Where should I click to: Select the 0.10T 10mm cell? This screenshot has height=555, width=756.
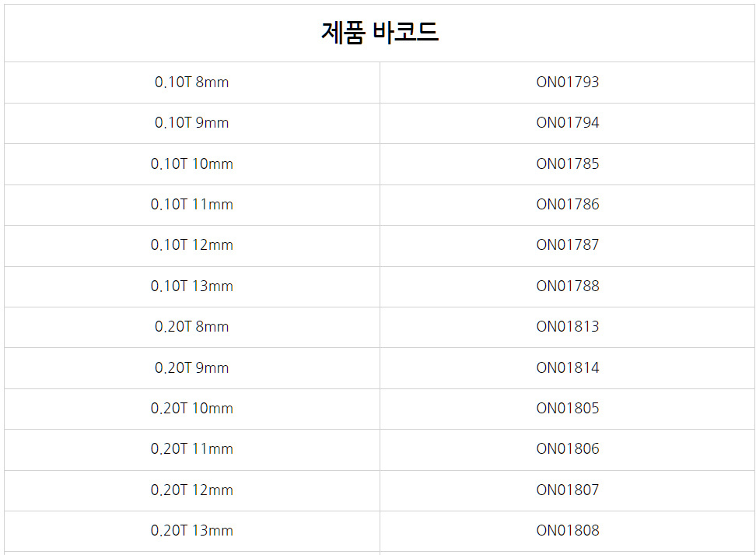click(x=192, y=163)
